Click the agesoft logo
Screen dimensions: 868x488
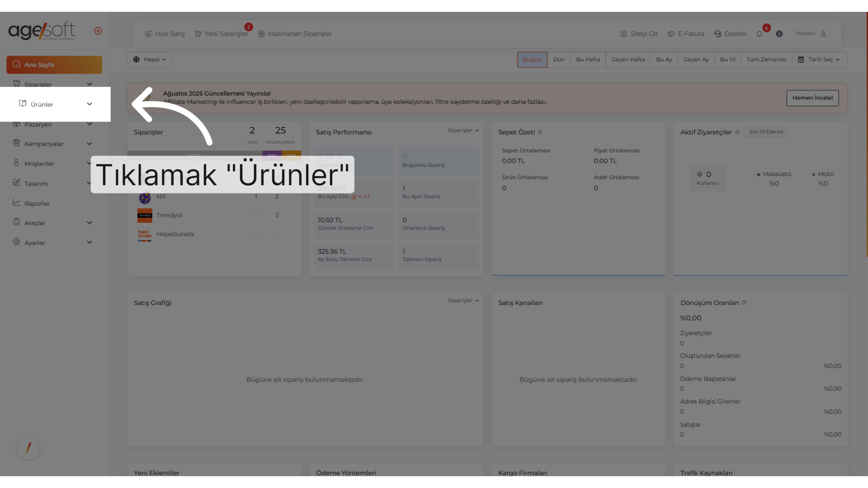pos(42,31)
